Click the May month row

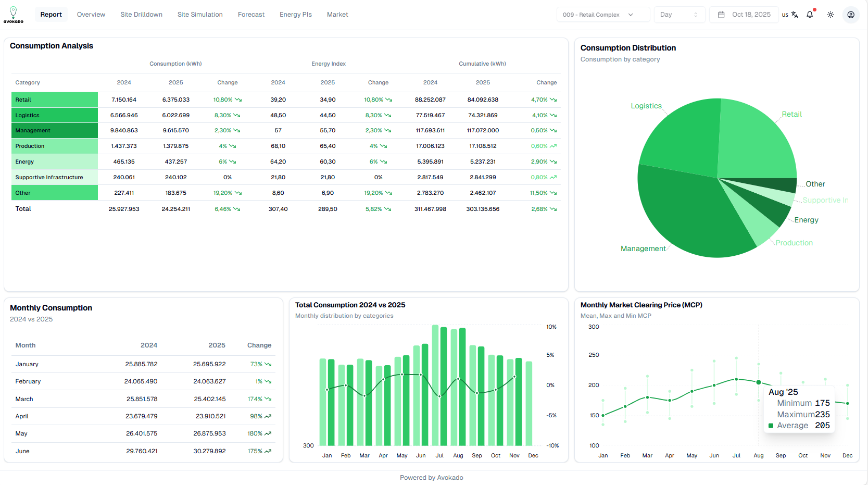pyautogui.click(x=143, y=433)
